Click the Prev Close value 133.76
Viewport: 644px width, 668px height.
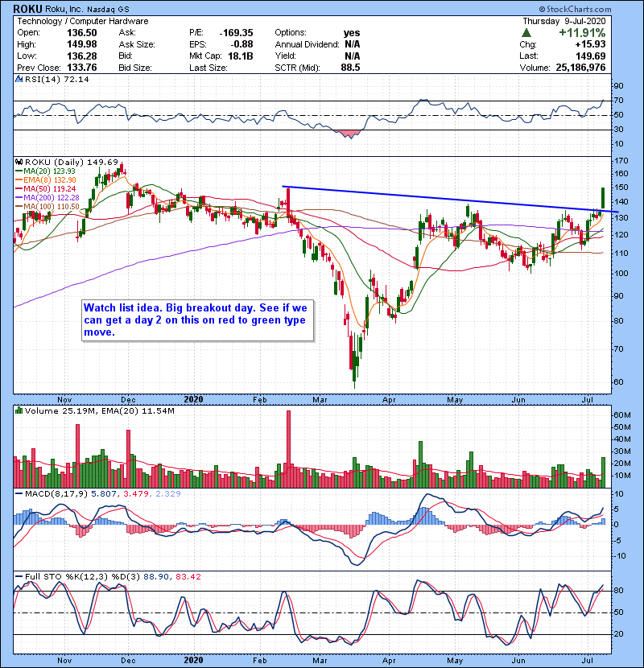pyautogui.click(x=82, y=68)
